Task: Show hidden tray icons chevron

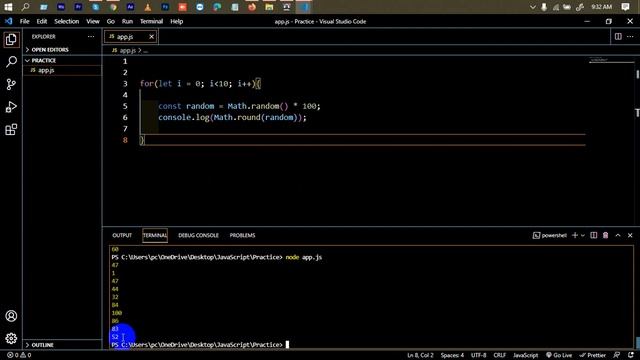Action: pyautogui.click(x=533, y=7)
